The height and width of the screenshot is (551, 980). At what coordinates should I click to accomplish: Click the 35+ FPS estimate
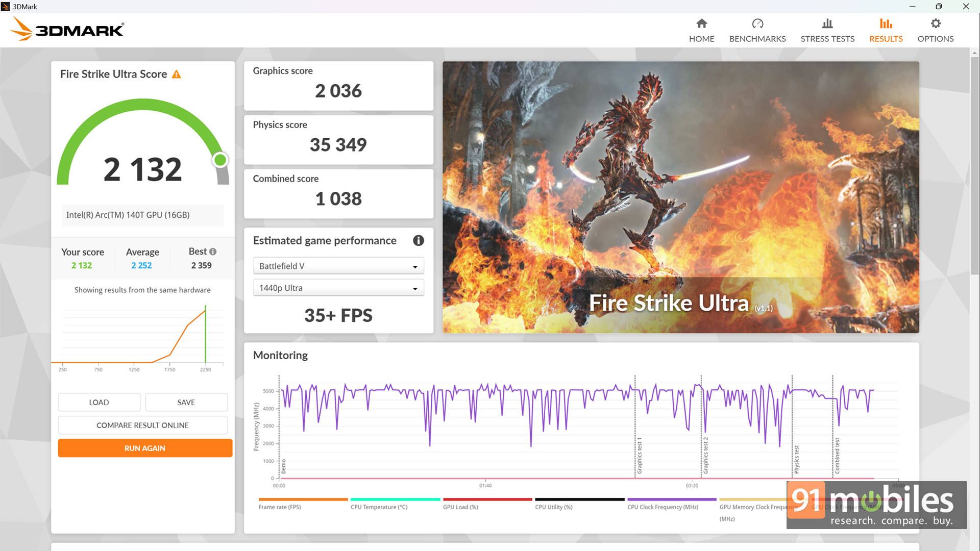[338, 316]
